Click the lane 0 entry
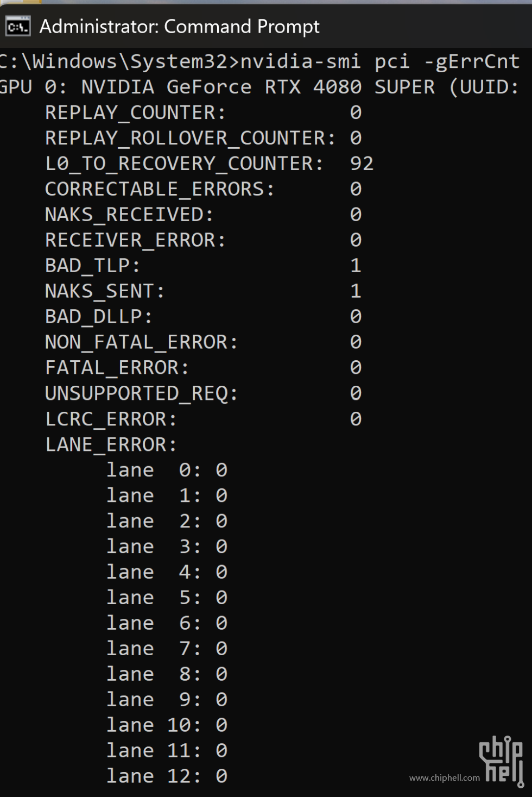Viewport: 532px width, 797px height. [x=167, y=470]
